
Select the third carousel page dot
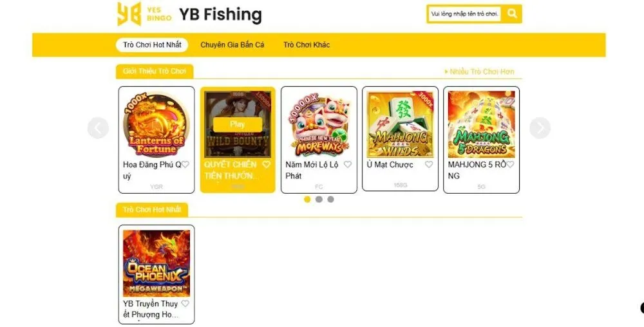[330, 200]
